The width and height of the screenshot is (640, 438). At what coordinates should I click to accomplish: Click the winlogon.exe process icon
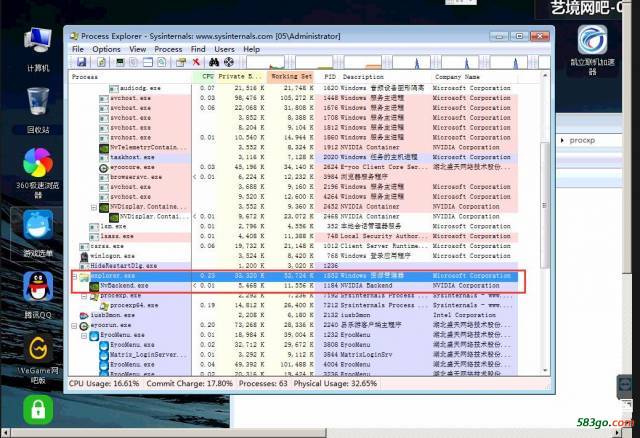pos(84,256)
